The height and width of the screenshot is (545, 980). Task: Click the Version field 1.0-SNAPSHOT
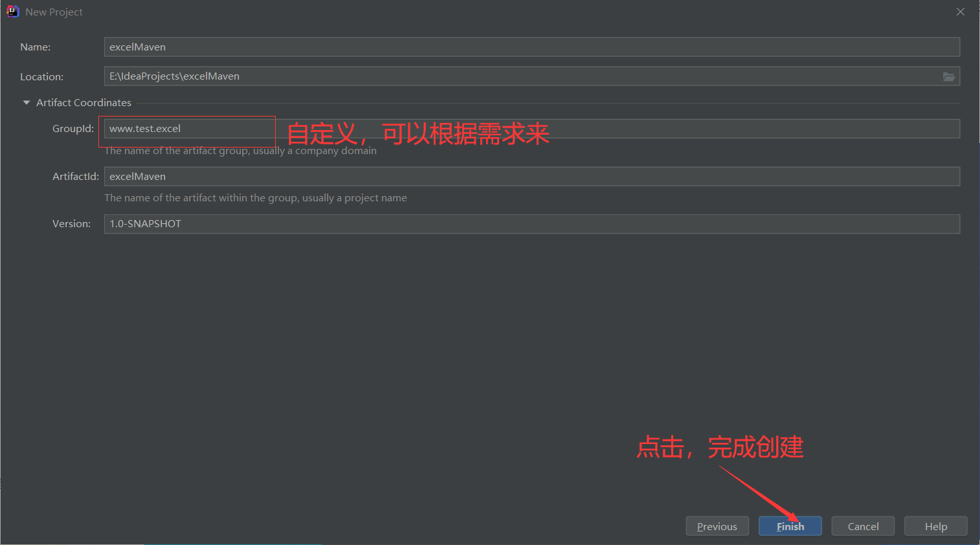[531, 224]
